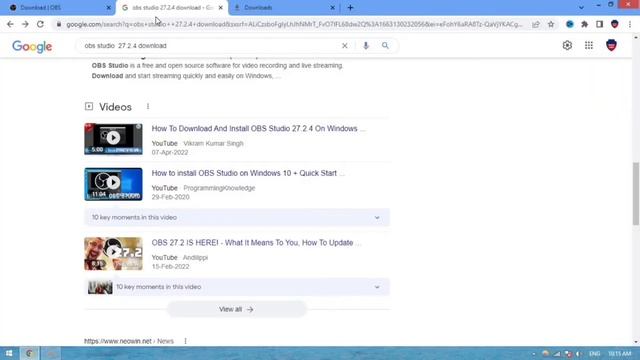Play the Andilippi 27.2 video thumbnail
640x360 pixels.
click(x=113, y=253)
